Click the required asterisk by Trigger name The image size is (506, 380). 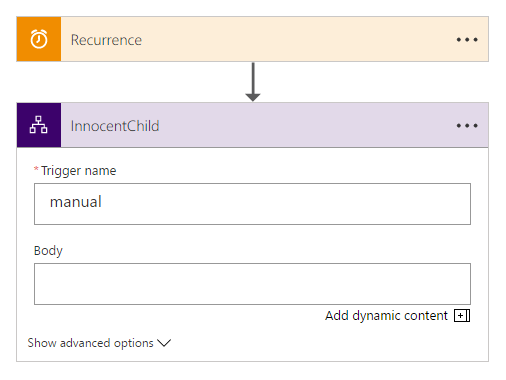click(36, 169)
